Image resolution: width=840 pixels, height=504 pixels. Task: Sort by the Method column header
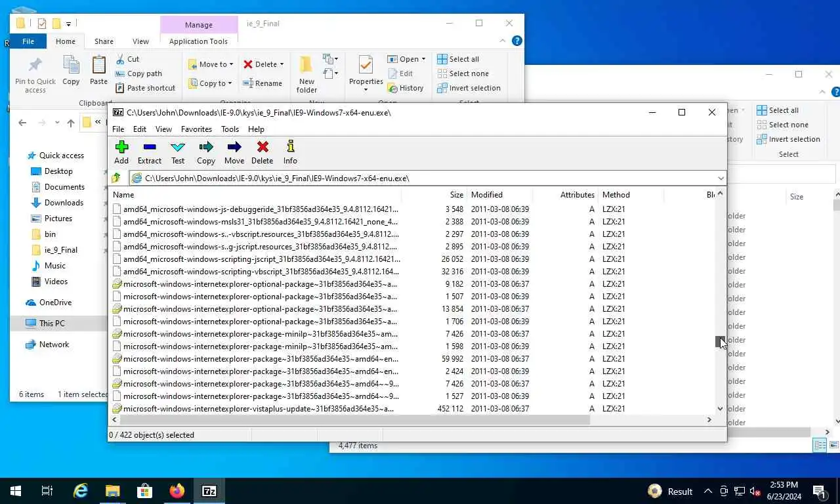pyautogui.click(x=631, y=195)
